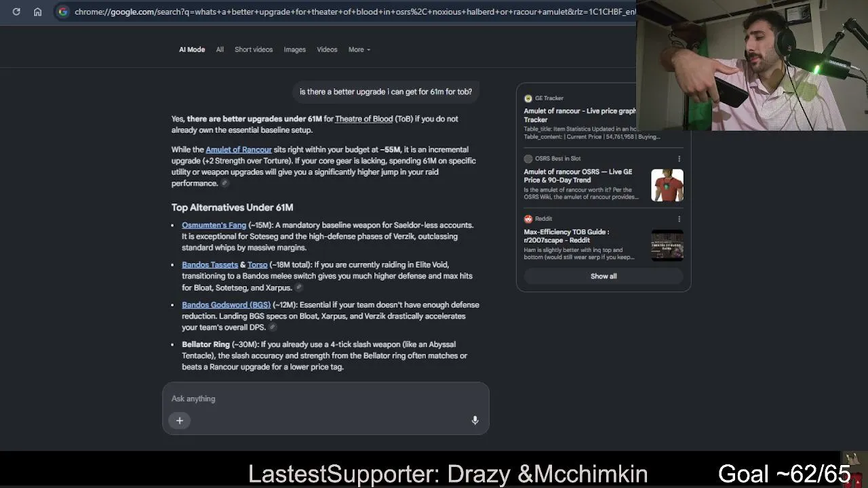Open the Videos tab
The width and height of the screenshot is (868, 488).
click(327, 49)
